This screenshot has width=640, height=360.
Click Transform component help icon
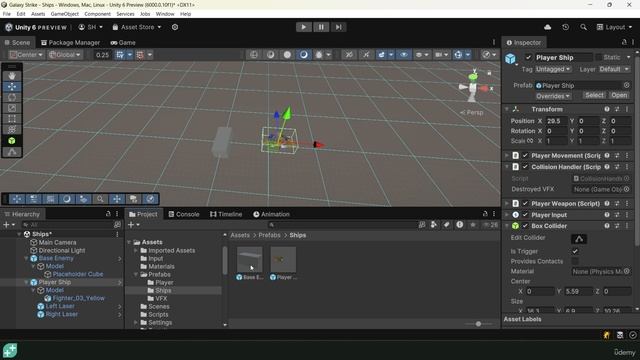pos(607,109)
